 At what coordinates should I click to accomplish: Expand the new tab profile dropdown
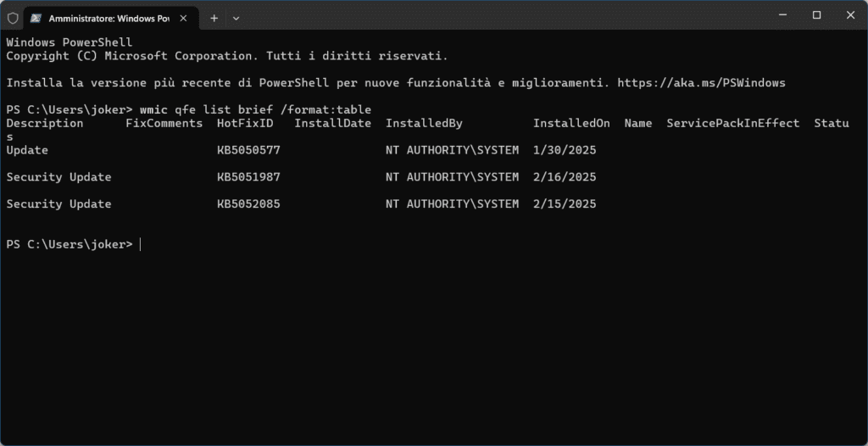pyautogui.click(x=236, y=17)
